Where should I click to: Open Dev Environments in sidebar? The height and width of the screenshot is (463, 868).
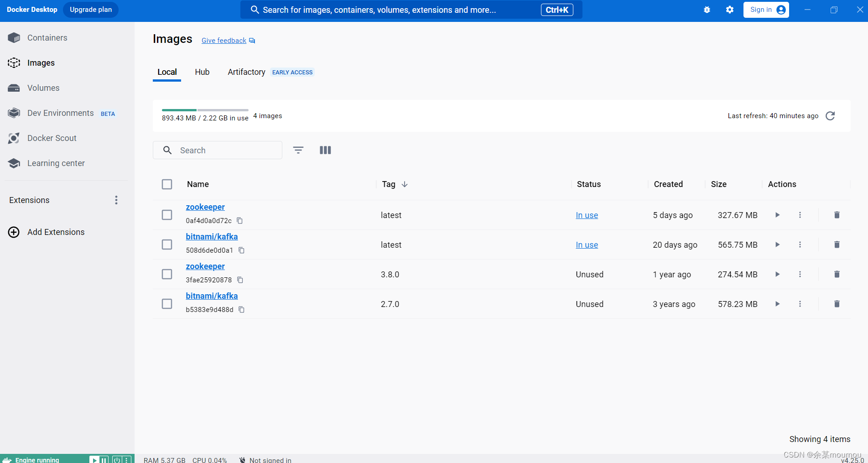tap(60, 113)
